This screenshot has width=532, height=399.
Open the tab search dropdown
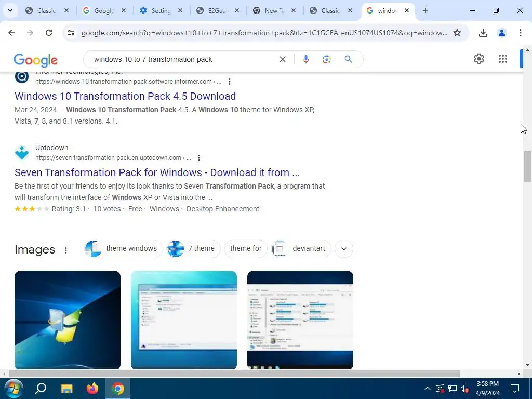[x=10, y=10]
